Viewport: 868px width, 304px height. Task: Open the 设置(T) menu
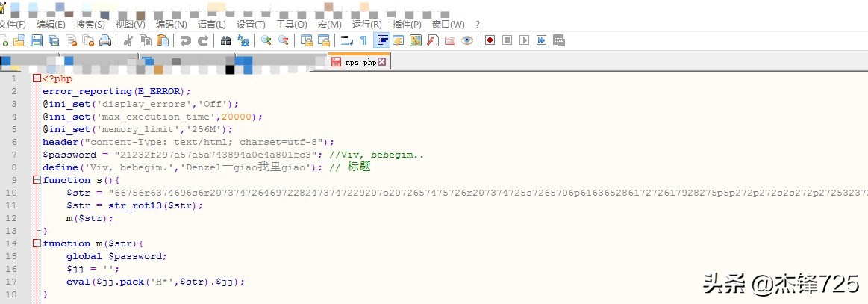251,25
